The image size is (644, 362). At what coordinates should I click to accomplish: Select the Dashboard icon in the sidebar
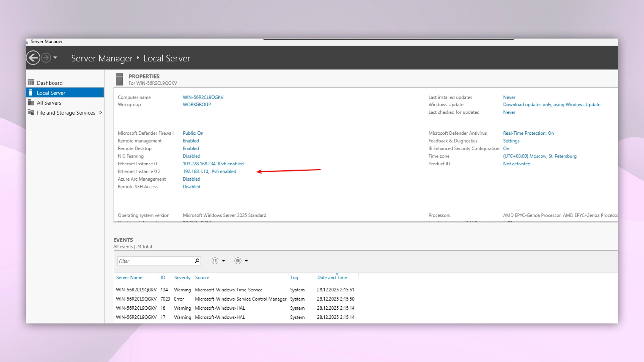pos(31,82)
